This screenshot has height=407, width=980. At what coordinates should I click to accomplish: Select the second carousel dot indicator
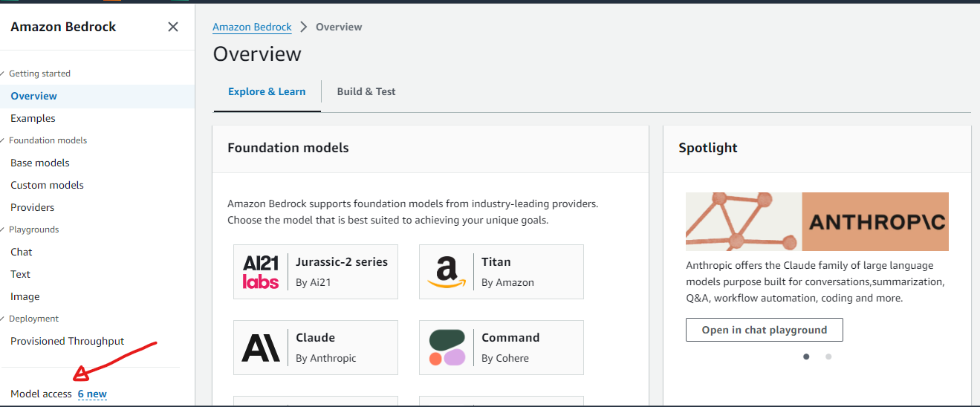click(828, 356)
